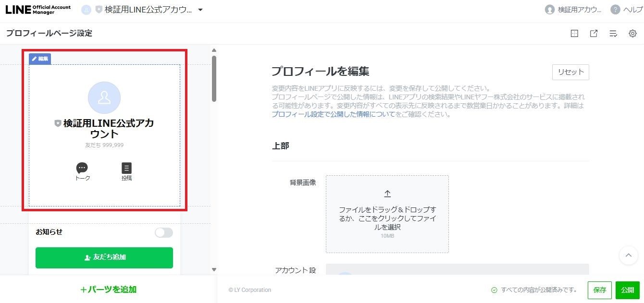This screenshot has height=303, width=644.
Task: Toggle the お知らせ switch
Action: click(164, 232)
